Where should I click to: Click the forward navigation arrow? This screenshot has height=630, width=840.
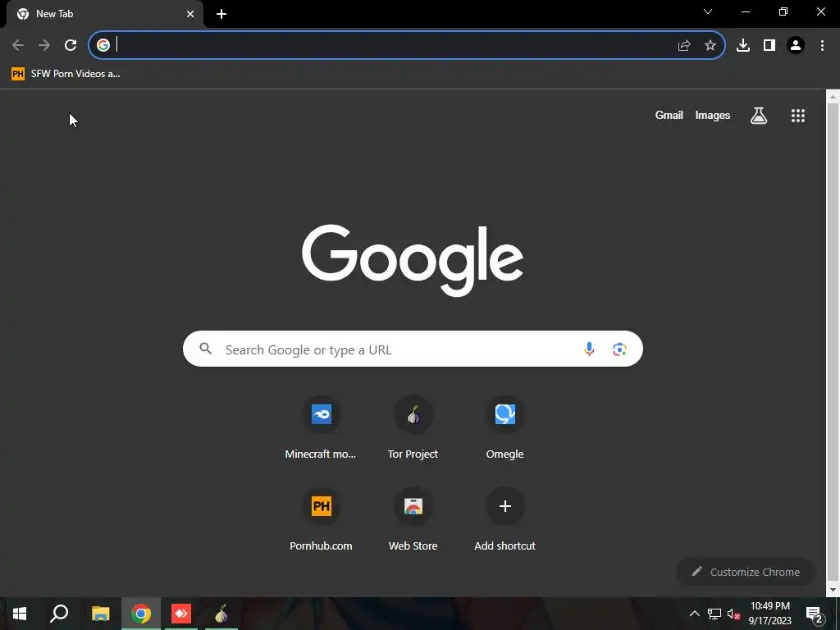(x=44, y=45)
